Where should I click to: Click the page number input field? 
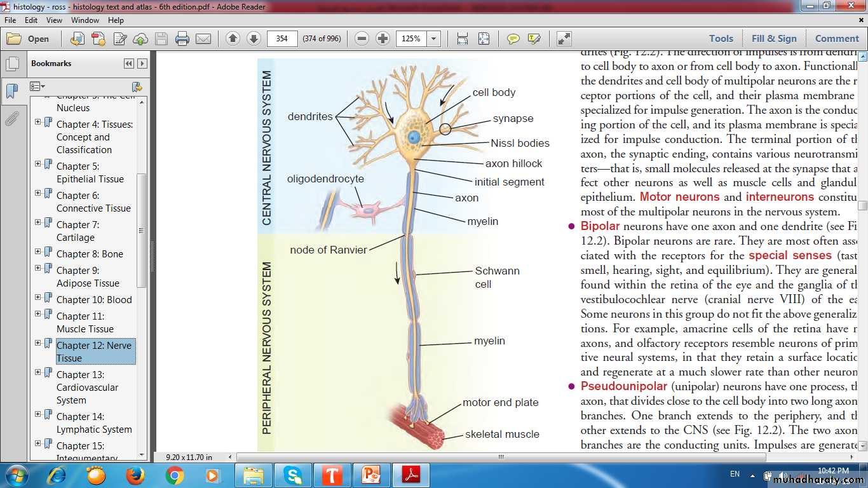pos(282,39)
